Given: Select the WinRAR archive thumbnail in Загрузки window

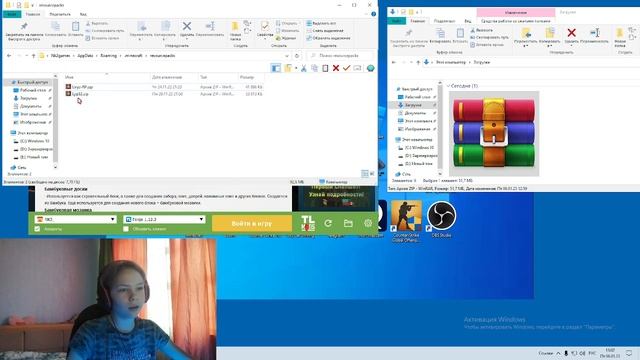Looking at the screenshot, I should (494, 133).
